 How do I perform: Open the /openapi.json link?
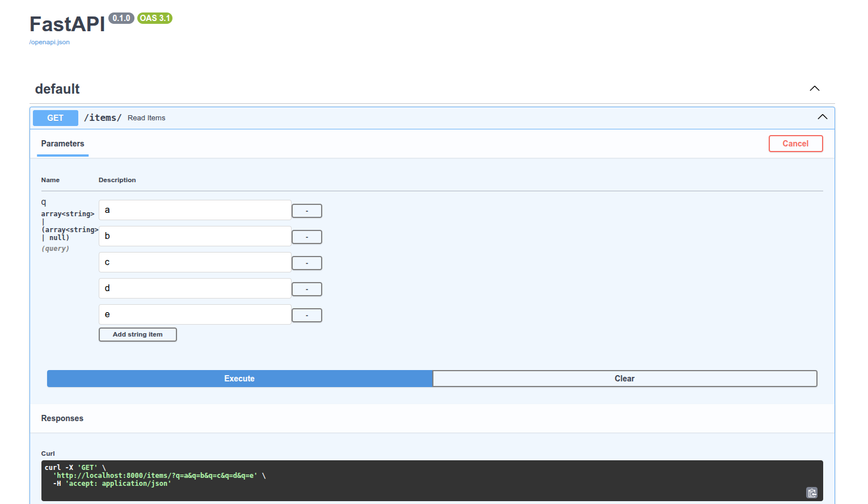[x=49, y=42]
